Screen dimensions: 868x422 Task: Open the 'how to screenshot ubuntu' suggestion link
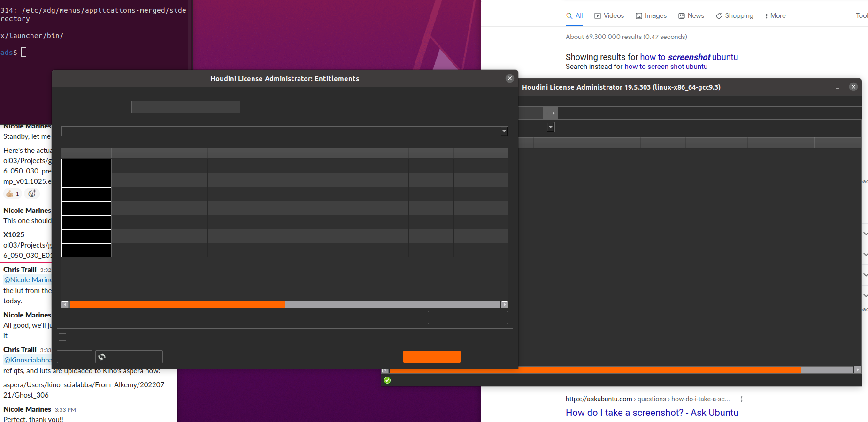point(689,57)
